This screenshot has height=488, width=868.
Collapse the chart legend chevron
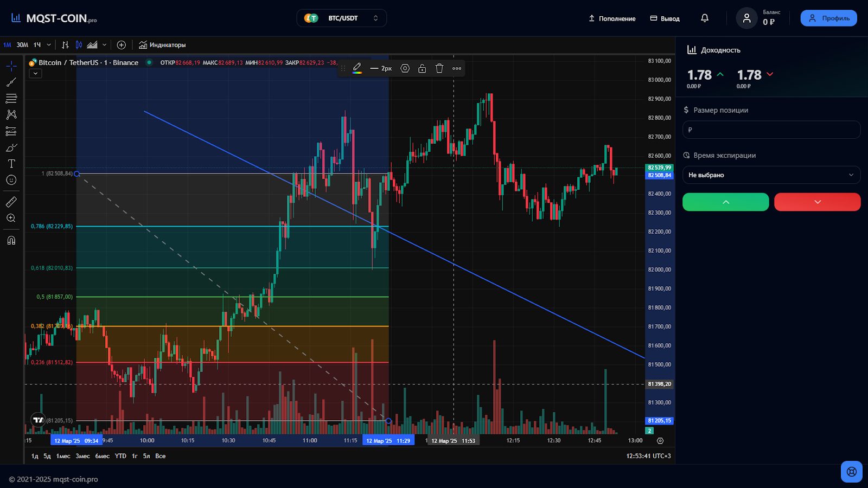(x=35, y=74)
